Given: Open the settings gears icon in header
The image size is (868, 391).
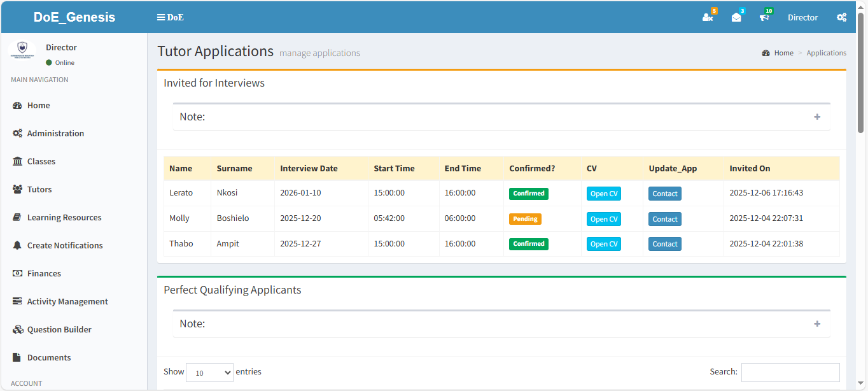Looking at the screenshot, I should click(841, 17).
